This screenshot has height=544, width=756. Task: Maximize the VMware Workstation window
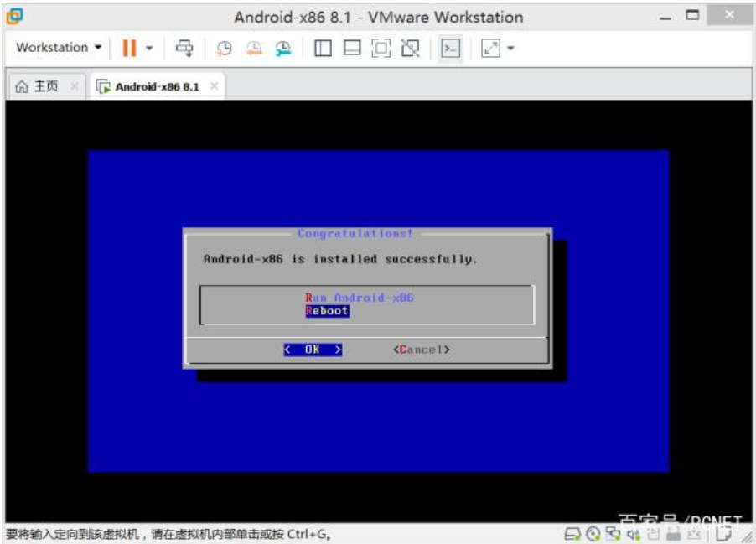[693, 15]
